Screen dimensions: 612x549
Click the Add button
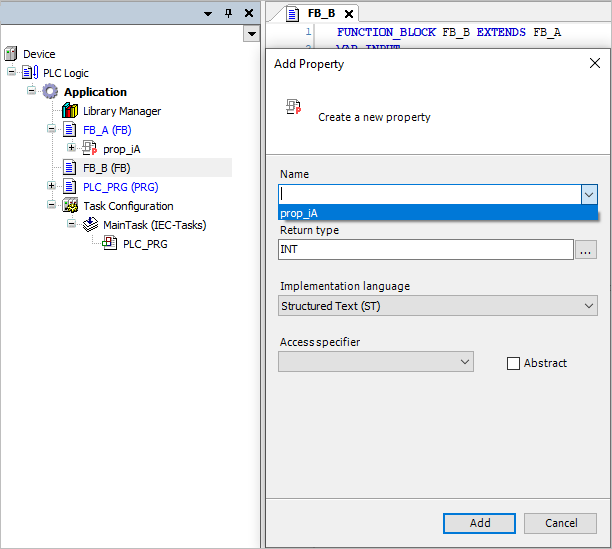pyautogui.click(x=480, y=523)
